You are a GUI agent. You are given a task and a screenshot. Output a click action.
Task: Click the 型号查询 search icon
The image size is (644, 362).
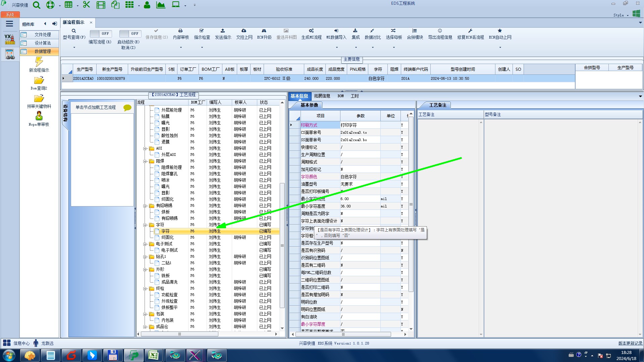(x=74, y=31)
